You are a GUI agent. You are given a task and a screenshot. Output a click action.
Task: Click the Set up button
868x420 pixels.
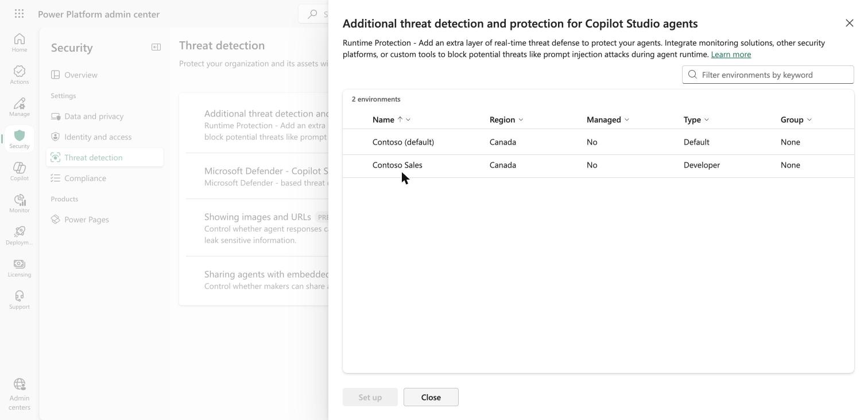tap(370, 397)
